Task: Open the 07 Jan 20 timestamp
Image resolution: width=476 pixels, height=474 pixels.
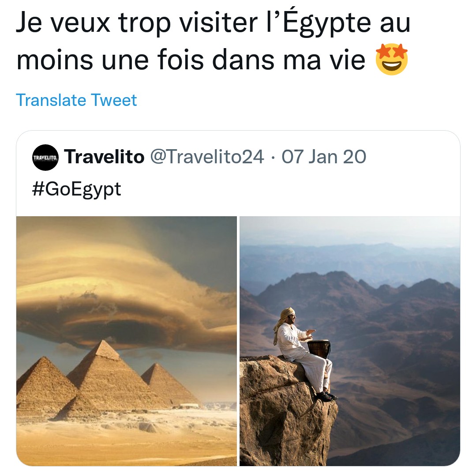Action: pos(324,157)
